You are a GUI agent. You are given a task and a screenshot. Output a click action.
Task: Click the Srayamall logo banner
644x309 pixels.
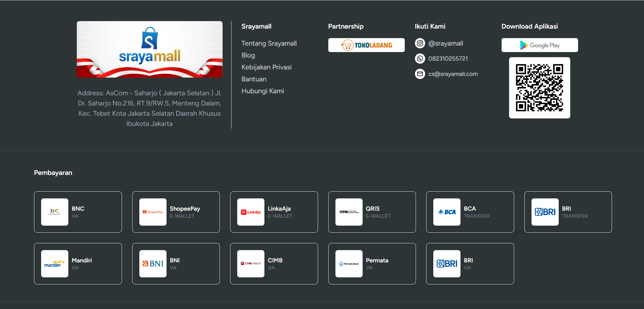(150, 49)
